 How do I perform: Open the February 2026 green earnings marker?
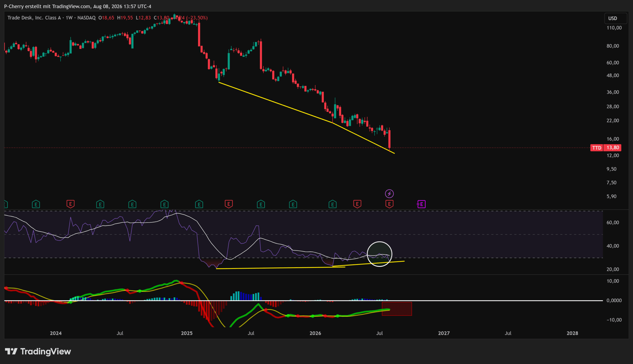point(332,204)
